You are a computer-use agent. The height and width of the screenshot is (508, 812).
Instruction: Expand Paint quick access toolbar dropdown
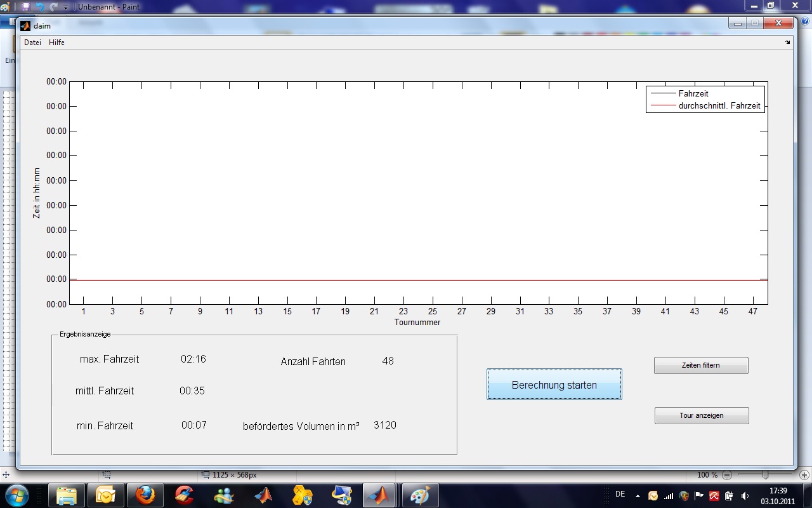tap(65, 7)
